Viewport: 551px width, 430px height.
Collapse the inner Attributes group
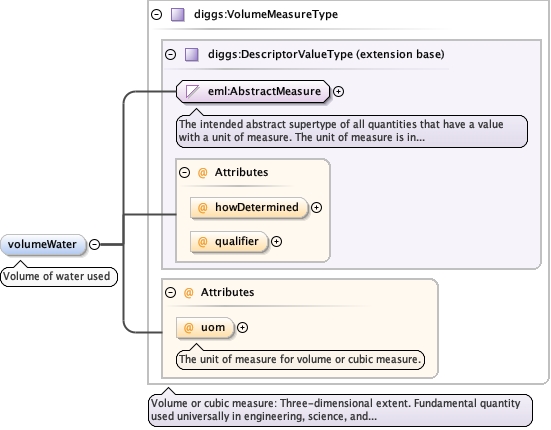pos(184,172)
